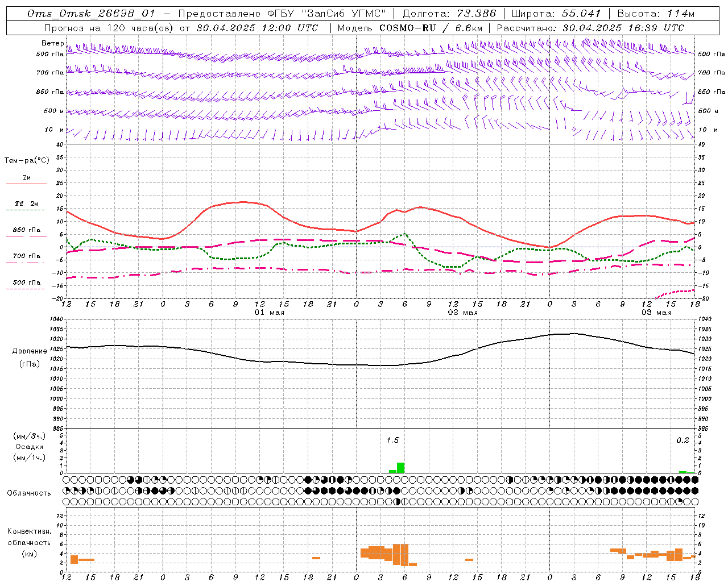This screenshot has width=728, height=582.
Task: Click the "02 мая" date label
Action: [x=463, y=313]
